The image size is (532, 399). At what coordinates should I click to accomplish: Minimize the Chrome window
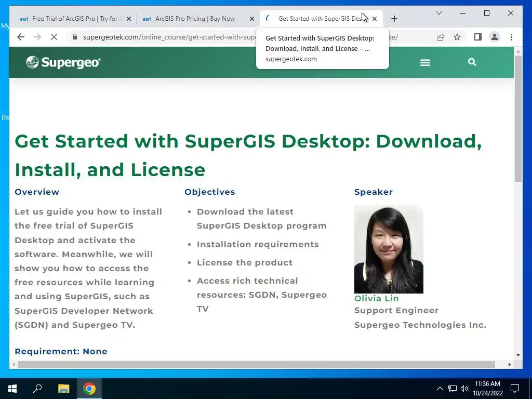click(x=463, y=13)
